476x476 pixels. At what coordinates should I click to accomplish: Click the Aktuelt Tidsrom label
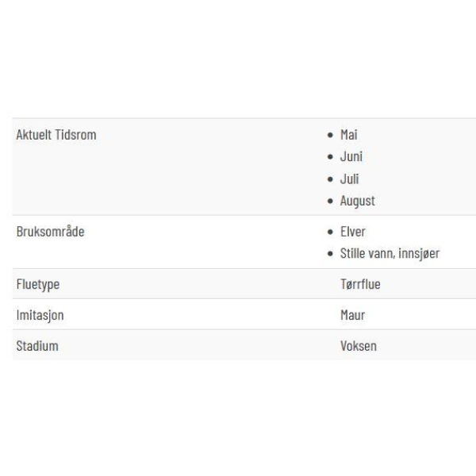(x=56, y=135)
